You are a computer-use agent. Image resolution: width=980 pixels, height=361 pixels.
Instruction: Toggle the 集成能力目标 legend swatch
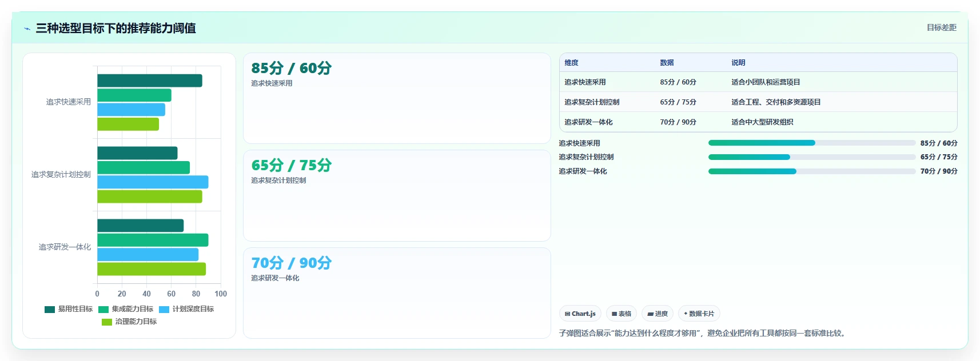(x=103, y=309)
